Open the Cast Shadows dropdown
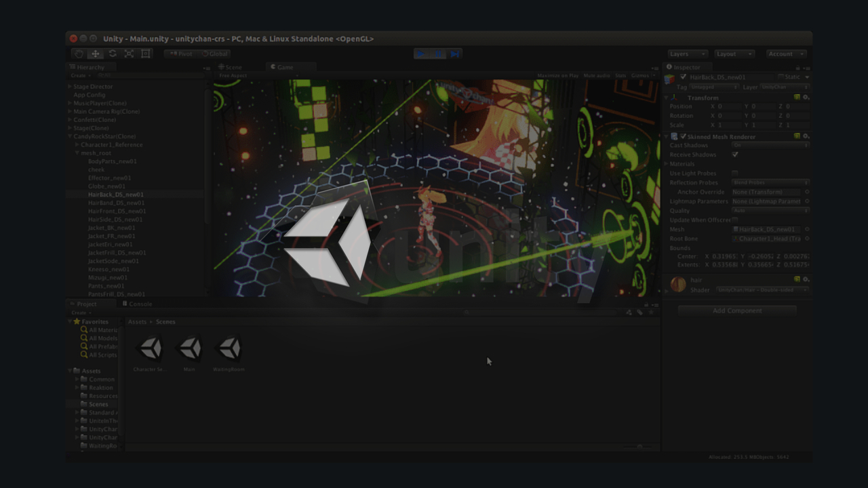 tap(770, 145)
